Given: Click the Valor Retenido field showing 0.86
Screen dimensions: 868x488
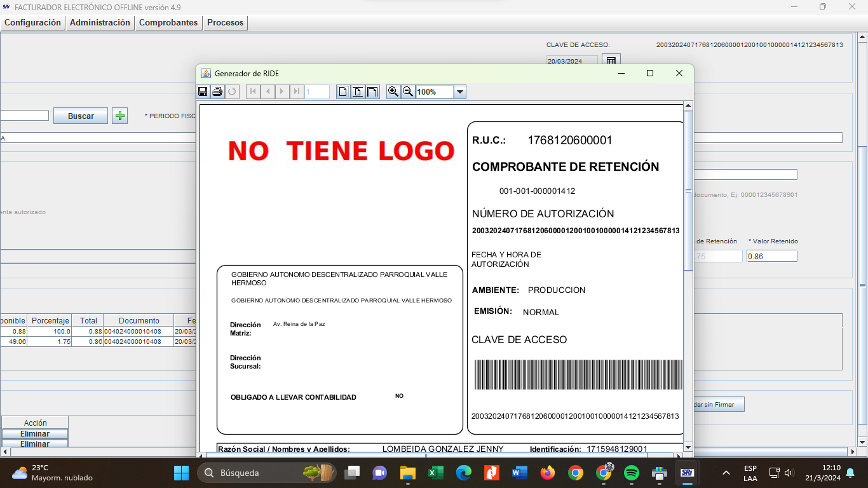Looking at the screenshot, I should (x=771, y=256).
